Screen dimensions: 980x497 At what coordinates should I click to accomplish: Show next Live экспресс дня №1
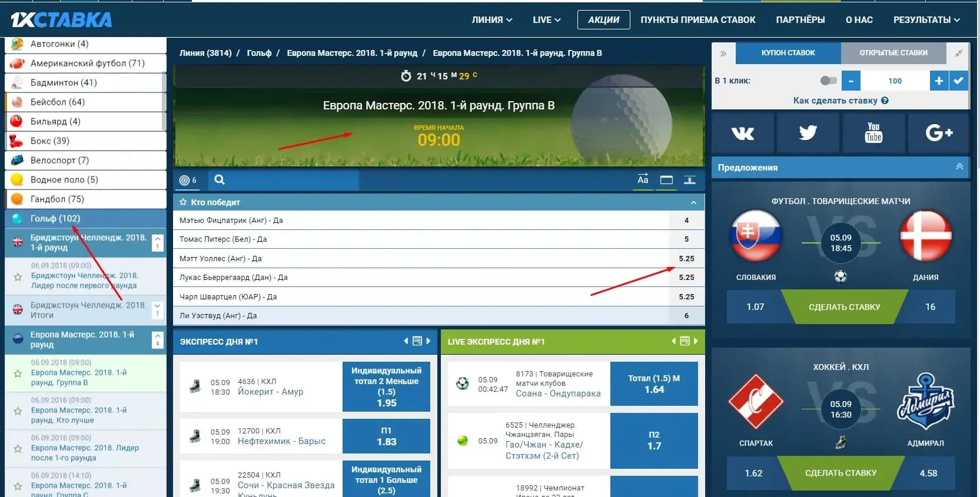pos(696,341)
